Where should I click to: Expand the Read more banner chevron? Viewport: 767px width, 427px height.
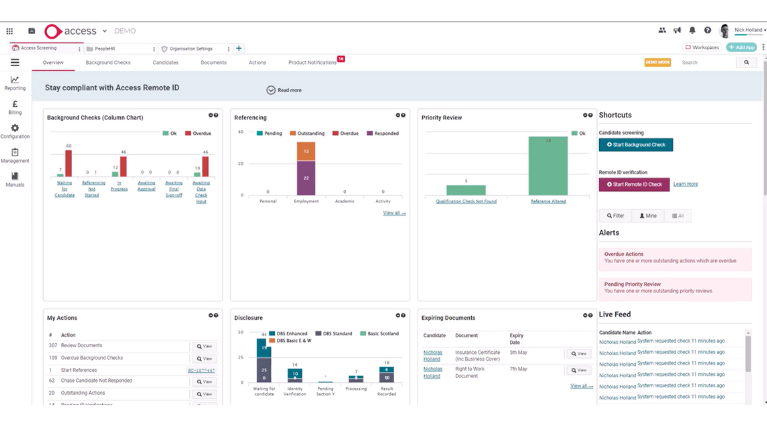271,90
